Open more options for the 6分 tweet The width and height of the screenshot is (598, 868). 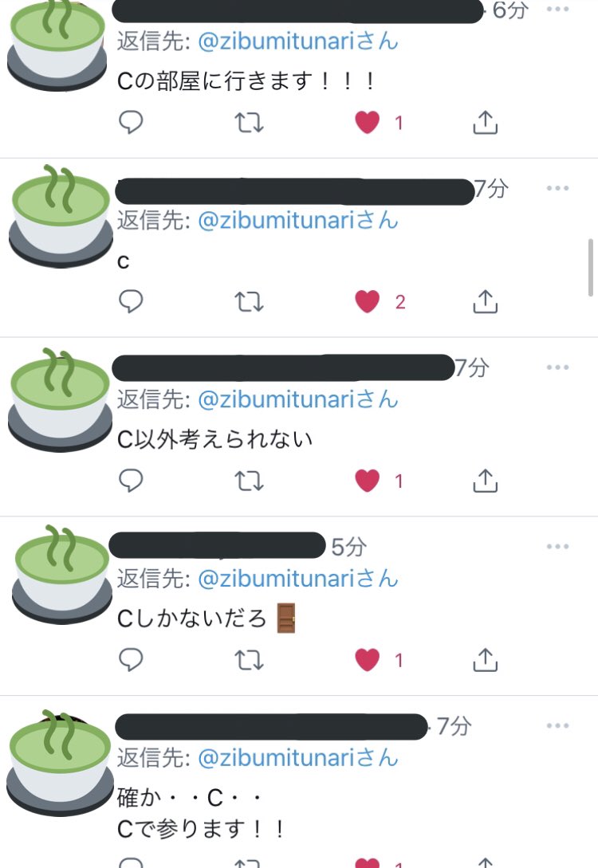click(x=557, y=9)
